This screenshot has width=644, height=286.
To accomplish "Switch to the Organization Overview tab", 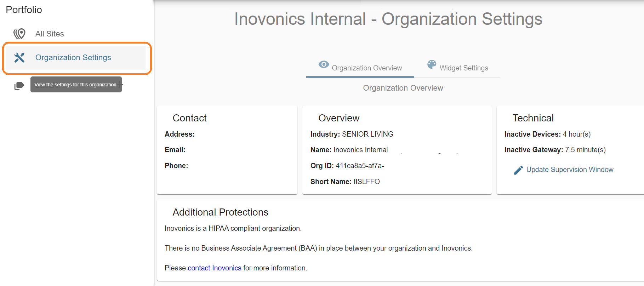I will pos(360,67).
